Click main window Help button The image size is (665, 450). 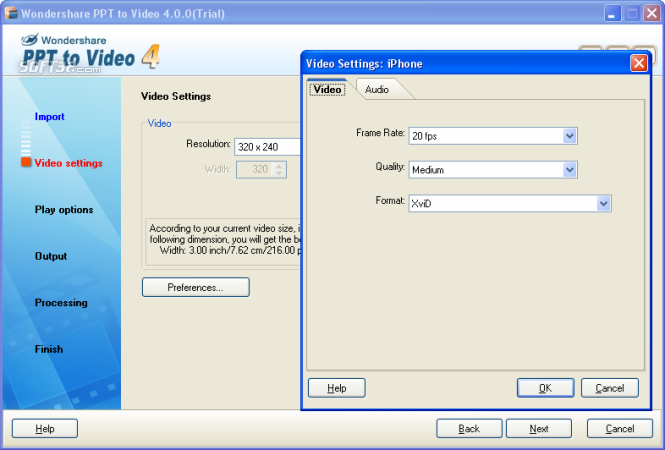(x=45, y=429)
